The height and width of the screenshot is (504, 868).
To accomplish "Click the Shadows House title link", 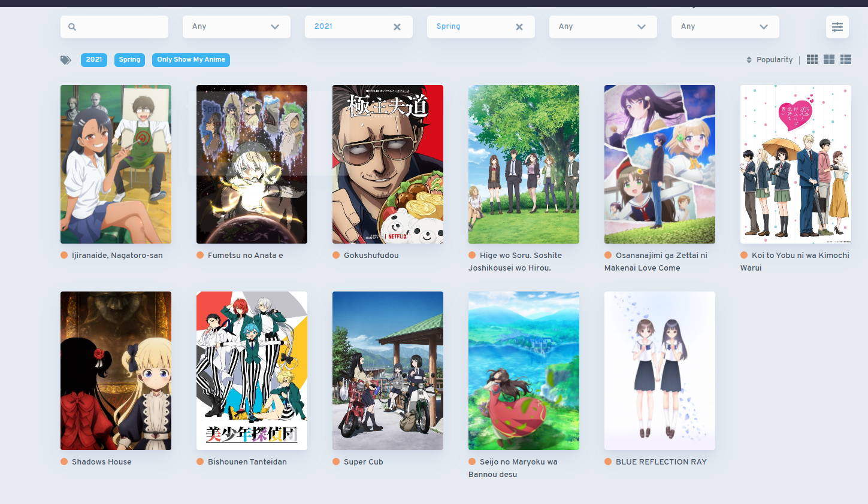I will pyautogui.click(x=102, y=462).
